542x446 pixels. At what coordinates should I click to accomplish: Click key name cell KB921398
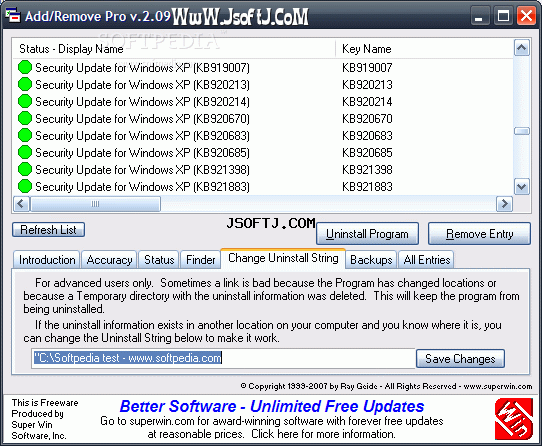click(x=367, y=169)
